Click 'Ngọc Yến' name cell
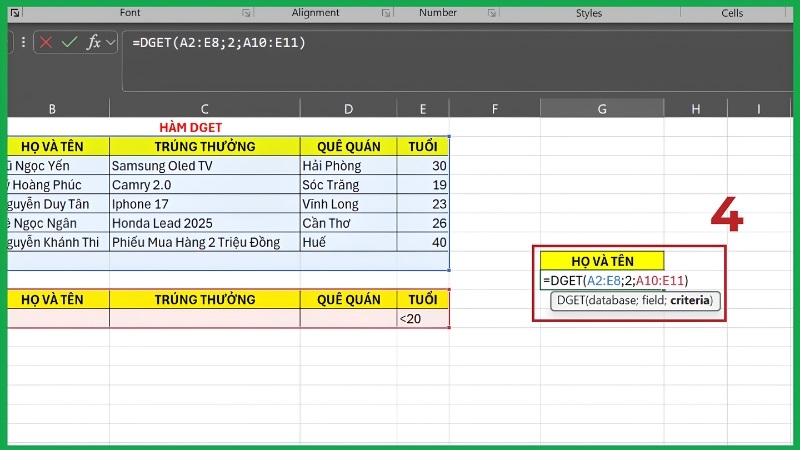Image resolution: width=800 pixels, height=450 pixels. click(58, 166)
